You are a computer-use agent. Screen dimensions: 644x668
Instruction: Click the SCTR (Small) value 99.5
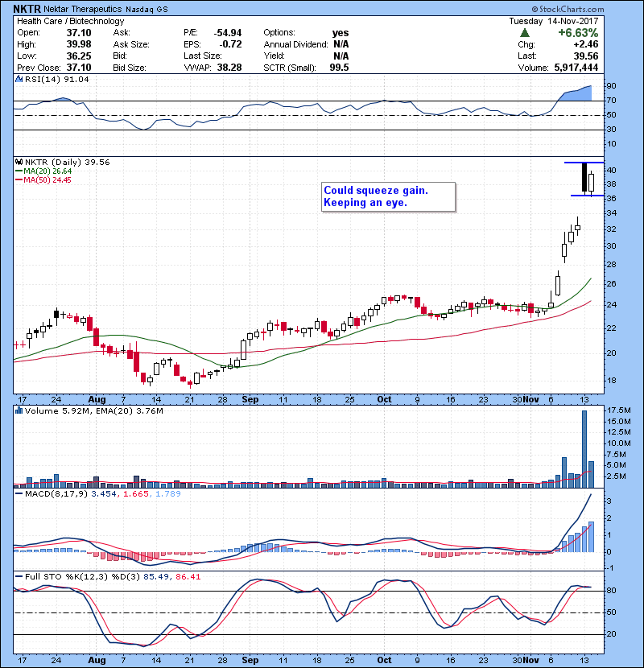coord(339,68)
